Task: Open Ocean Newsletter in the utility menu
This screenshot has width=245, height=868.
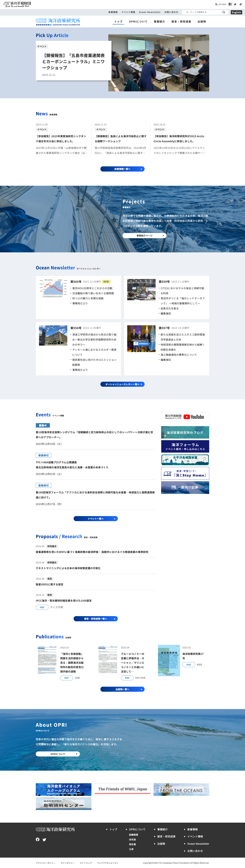Action: coord(150,12)
